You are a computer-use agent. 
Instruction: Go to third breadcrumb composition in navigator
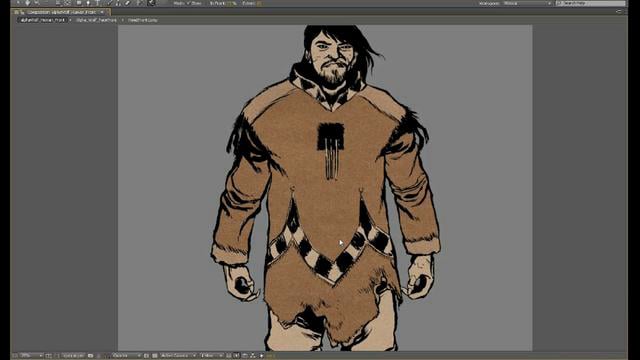click(x=142, y=20)
